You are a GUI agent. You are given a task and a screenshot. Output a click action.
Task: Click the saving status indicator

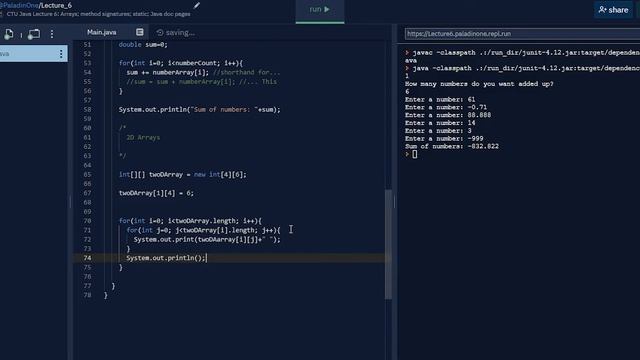click(x=176, y=33)
